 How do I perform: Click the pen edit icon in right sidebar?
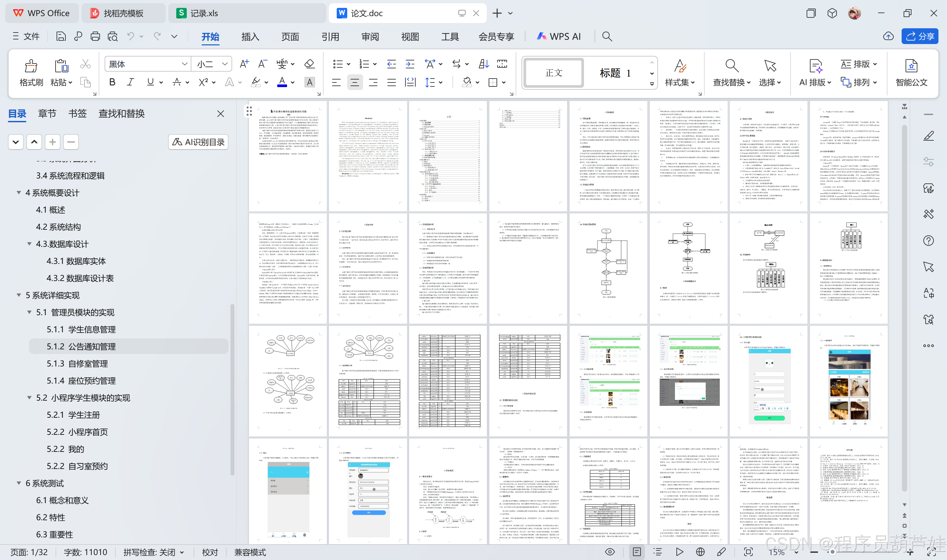pos(929,136)
